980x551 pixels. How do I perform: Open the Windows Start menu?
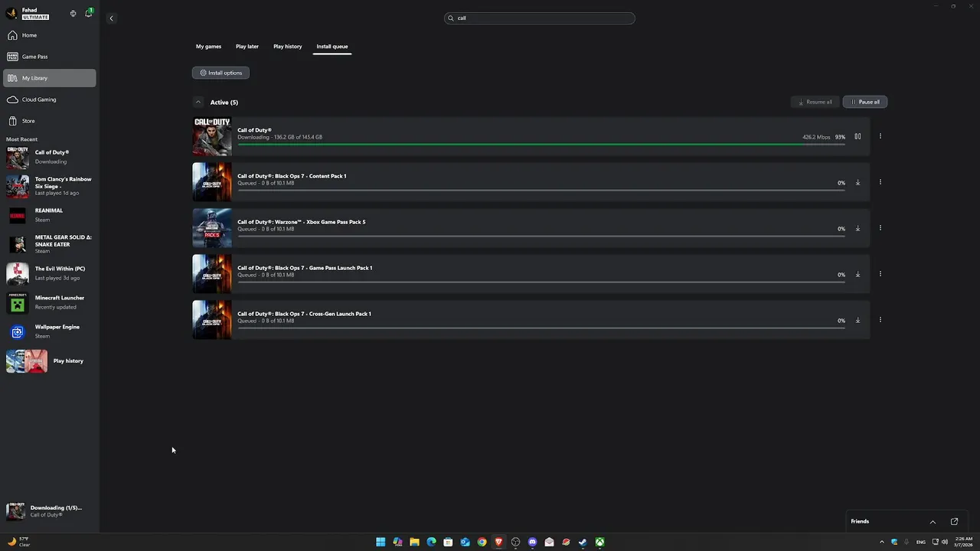[381, 542]
